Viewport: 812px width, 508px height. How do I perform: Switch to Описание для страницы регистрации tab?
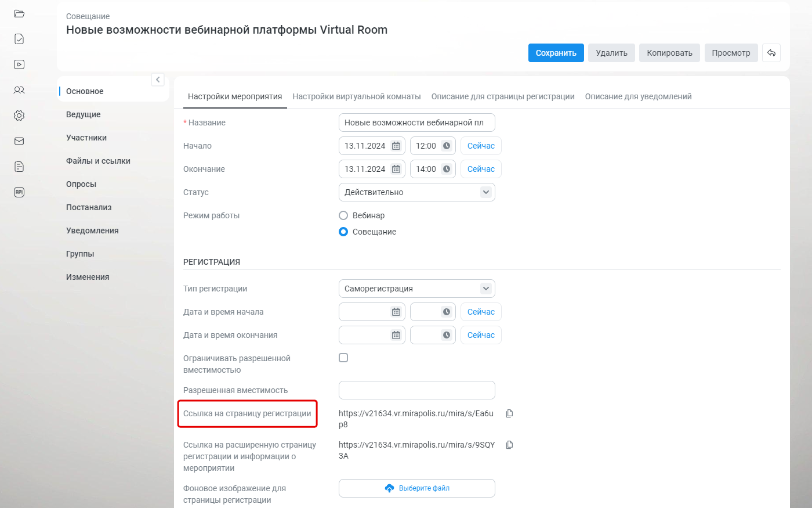pos(503,96)
